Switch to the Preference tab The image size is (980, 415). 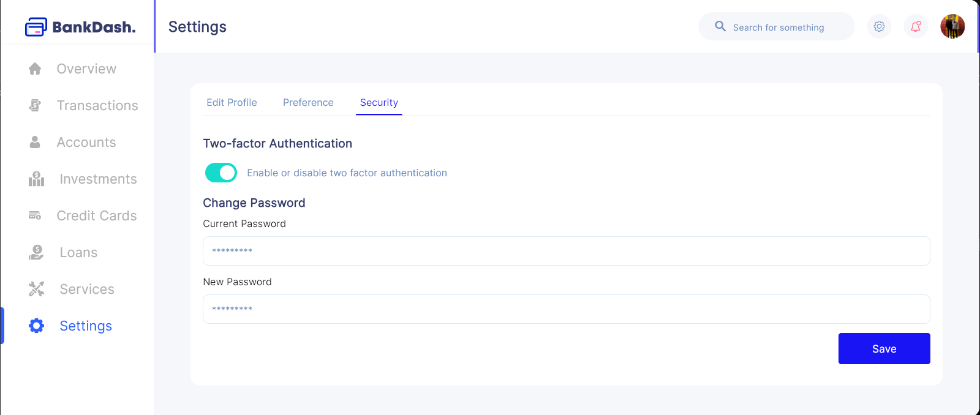(x=308, y=102)
